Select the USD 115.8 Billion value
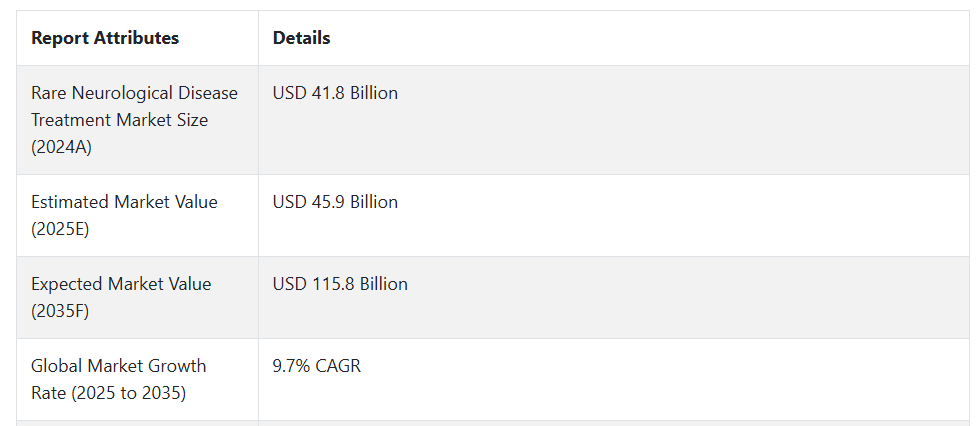Viewport: 976px width, 426px height. [340, 284]
